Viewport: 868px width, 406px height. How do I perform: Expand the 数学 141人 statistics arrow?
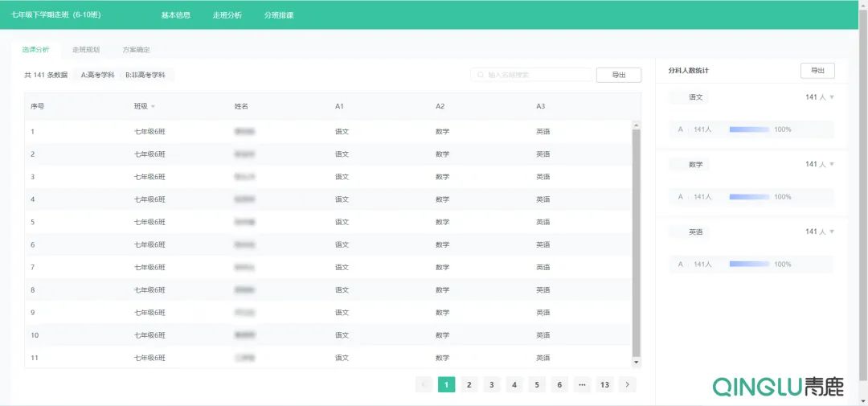pyautogui.click(x=832, y=165)
